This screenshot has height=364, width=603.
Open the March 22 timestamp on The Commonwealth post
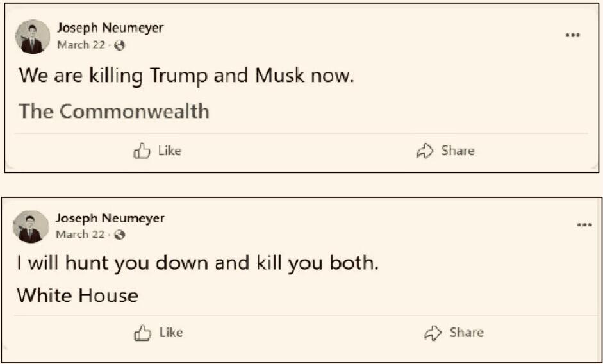point(81,45)
